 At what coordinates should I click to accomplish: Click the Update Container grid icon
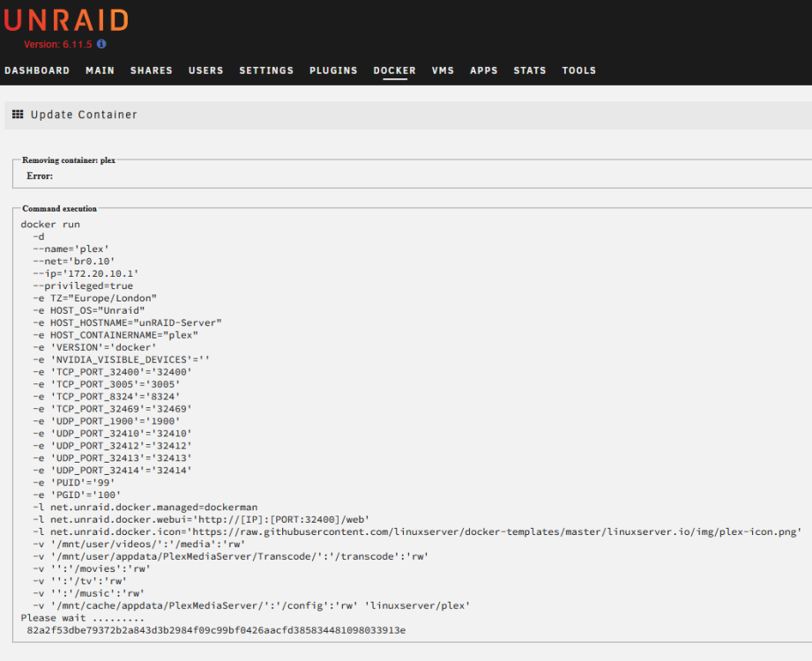[18, 115]
